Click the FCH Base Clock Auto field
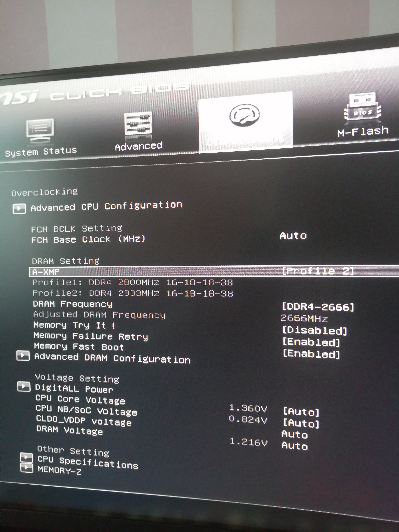The height and width of the screenshot is (532, 399). pos(293,236)
